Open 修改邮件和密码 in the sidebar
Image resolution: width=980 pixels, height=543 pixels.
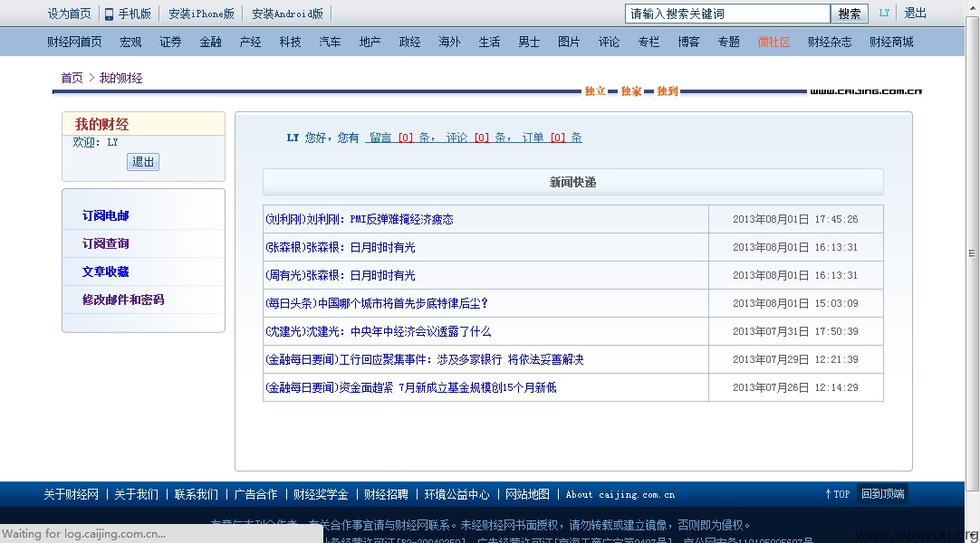click(x=123, y=300)
